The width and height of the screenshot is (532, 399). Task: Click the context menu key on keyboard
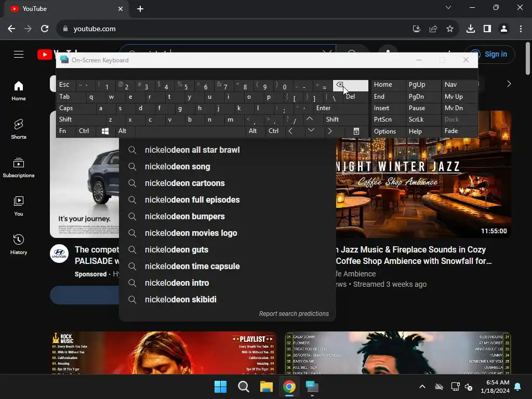point(356,131)
